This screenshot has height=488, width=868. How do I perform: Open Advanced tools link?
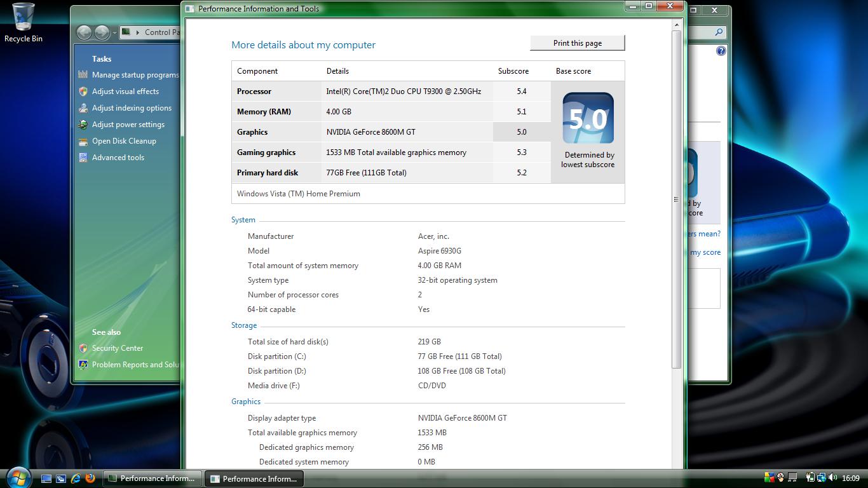(118, 158)
